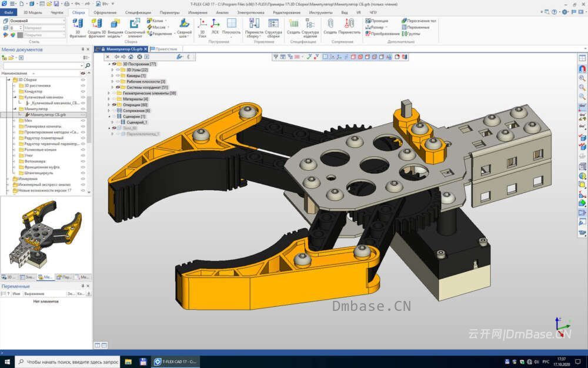Toggle visibility eye of 3D Построения
Image resolution: width=588 pixels, height=368 pixels.
(x=115, y=64)
